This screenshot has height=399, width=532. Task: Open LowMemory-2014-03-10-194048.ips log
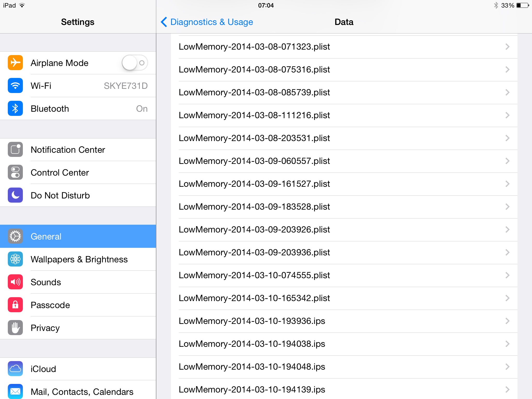coord(344,367)
